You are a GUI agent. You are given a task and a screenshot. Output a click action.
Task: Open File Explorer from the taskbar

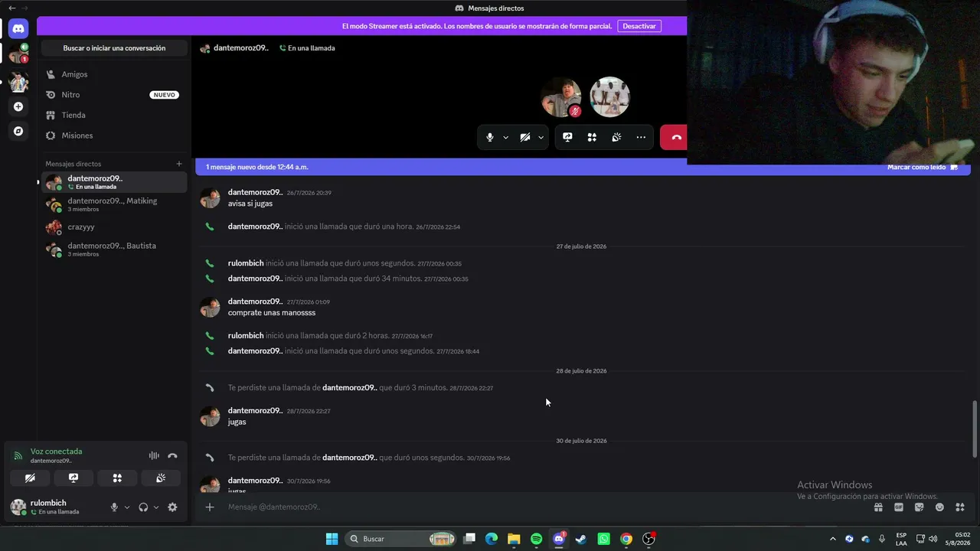(514, 539)
